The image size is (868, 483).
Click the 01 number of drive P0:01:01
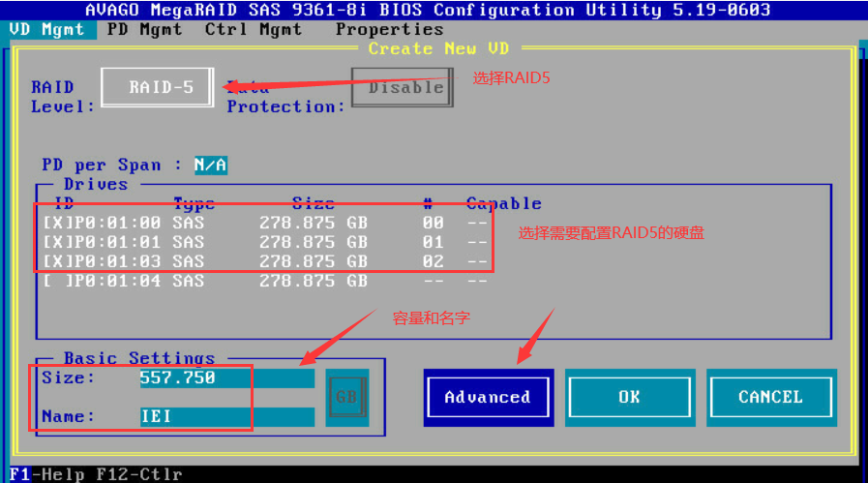click(433, 242)
